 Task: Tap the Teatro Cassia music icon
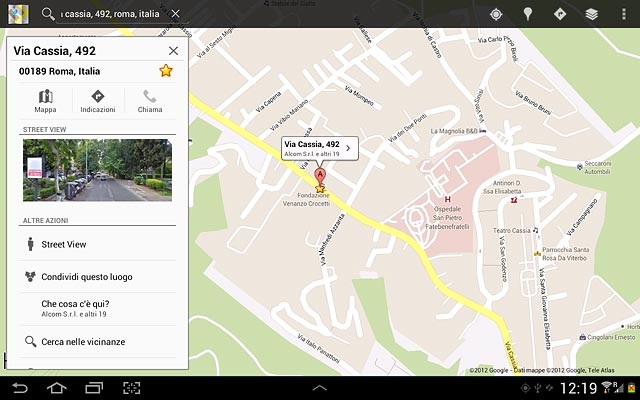point(536,230)
